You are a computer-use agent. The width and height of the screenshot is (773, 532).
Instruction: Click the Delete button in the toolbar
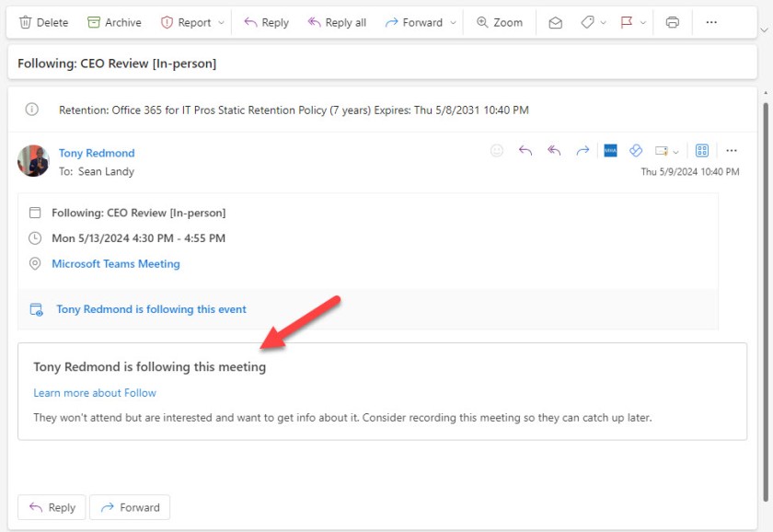pyautogui.click(x=43, y=23)
